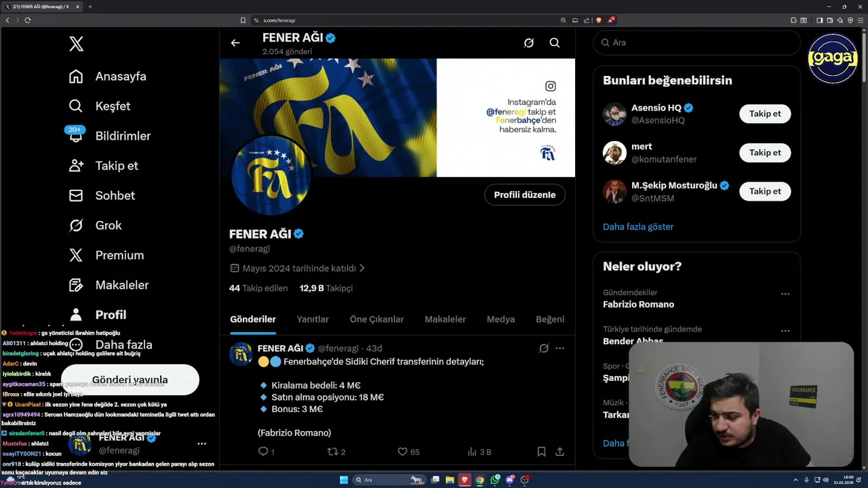Open WhatsApp from taskbar
Screen dimensions: 868x488
pos(495,480)
